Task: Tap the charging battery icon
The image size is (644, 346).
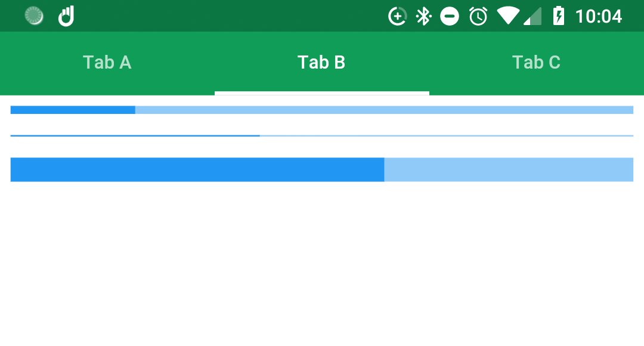Action: pyautogui.click(x=559, y=16)
